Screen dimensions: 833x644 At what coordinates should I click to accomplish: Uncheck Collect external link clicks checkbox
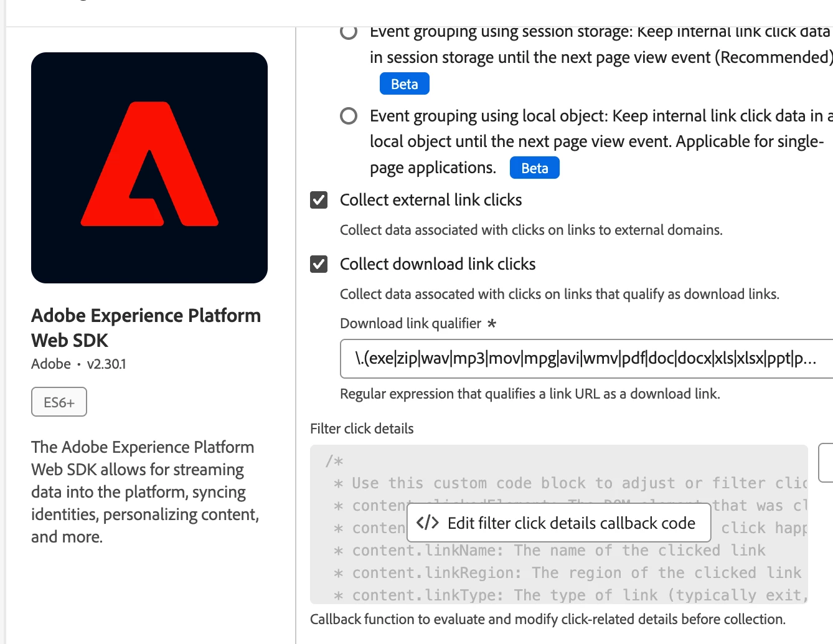coord(319,200)
